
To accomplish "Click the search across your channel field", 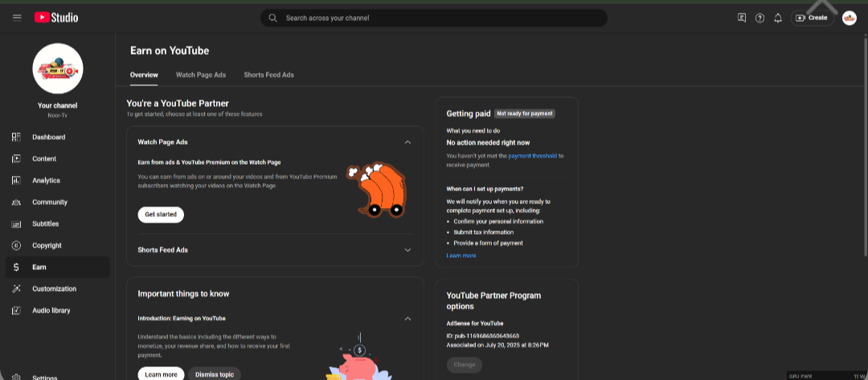I will pos(434,18).
